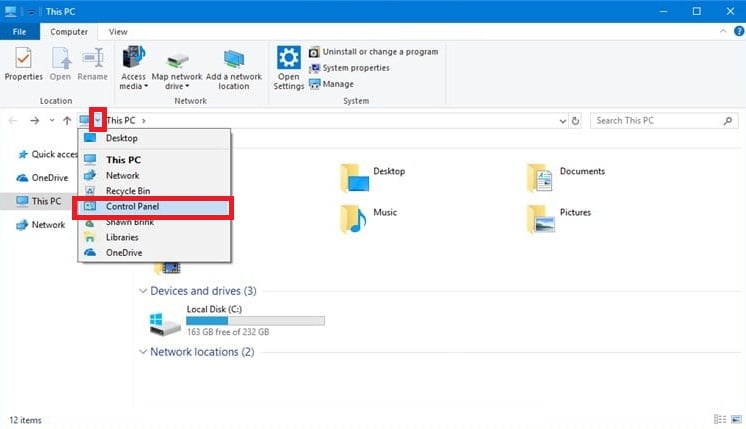Click Uninstall or change a program

374,51
